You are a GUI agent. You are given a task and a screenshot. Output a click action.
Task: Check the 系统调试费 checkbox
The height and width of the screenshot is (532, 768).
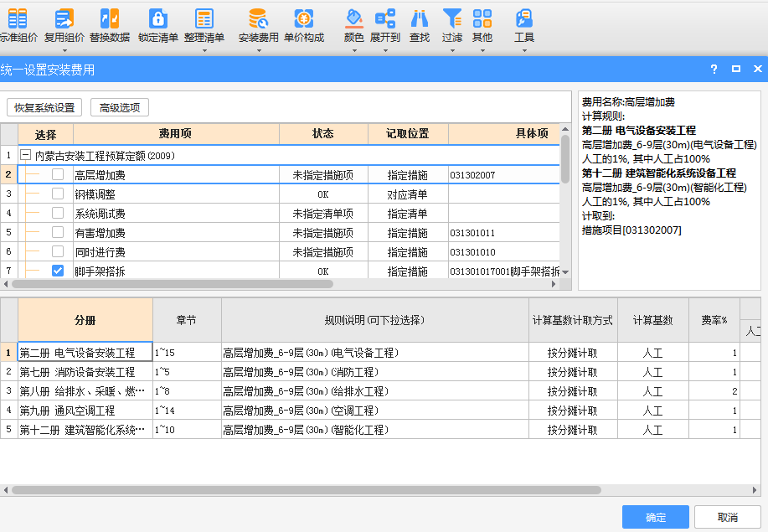pyautogui.click(x=58, y=213)
